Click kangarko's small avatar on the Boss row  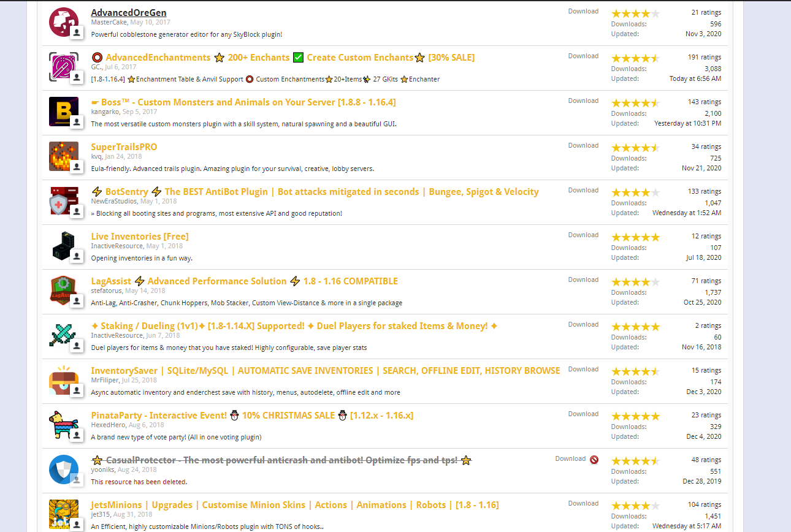click(77, 121)
